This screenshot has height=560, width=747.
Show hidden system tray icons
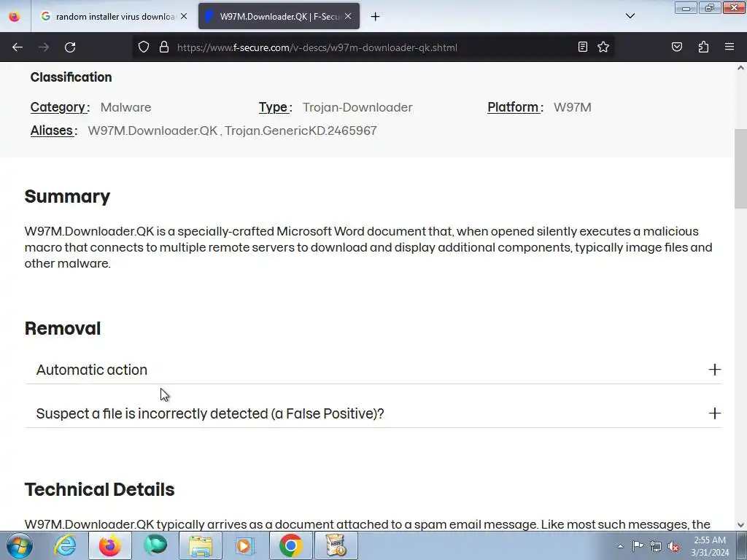click(x=620, y=546)
